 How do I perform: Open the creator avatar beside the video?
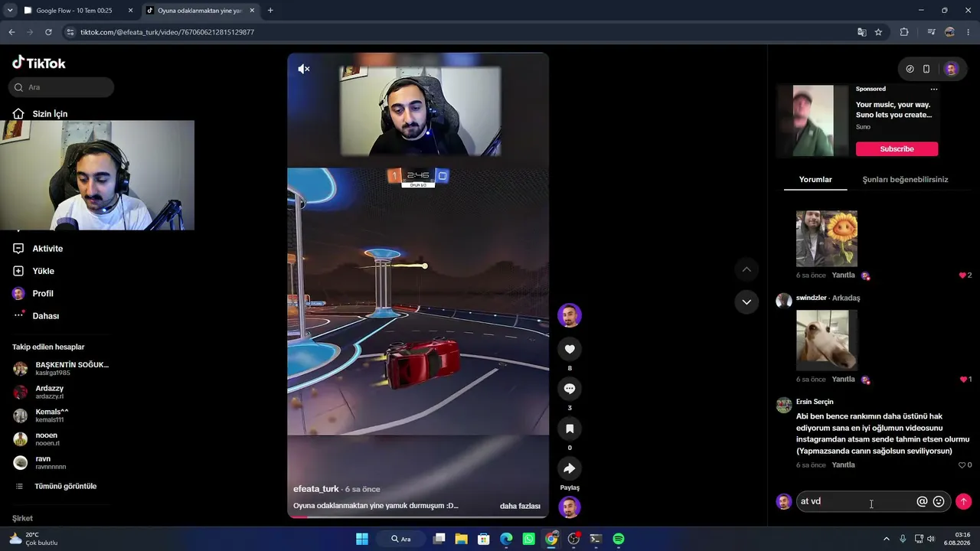tap(570, 315)
